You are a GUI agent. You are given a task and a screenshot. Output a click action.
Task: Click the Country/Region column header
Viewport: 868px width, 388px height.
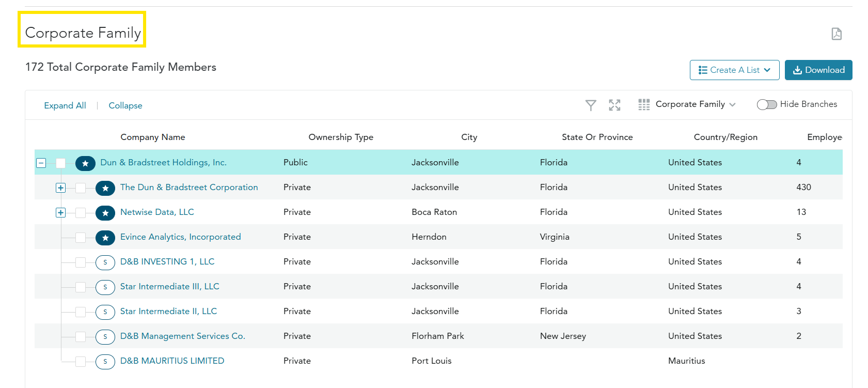pos(725,137)
